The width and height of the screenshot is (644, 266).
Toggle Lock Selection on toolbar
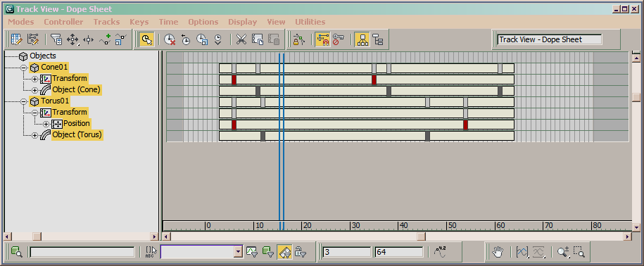point(298,40)
